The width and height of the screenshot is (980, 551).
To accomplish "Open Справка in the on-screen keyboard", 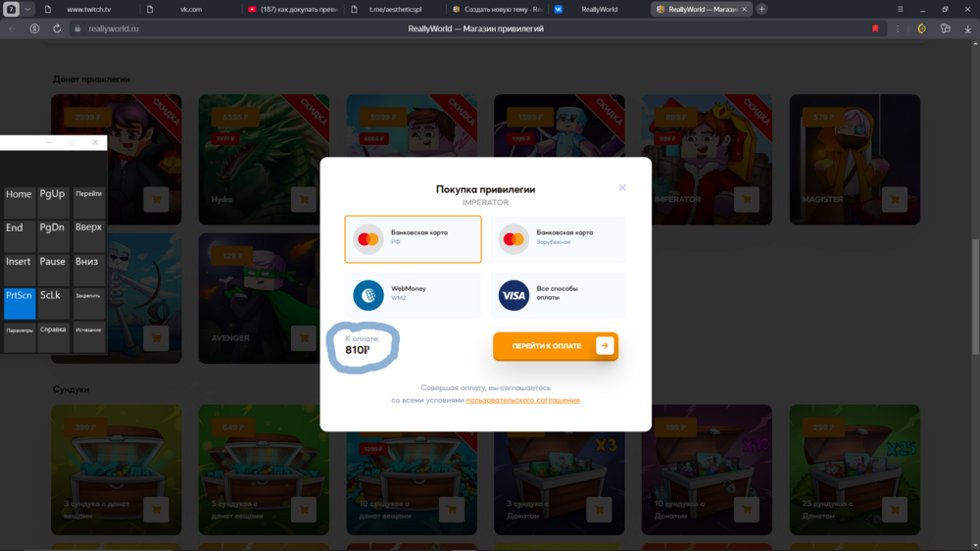I will click(x=53, y=336).
